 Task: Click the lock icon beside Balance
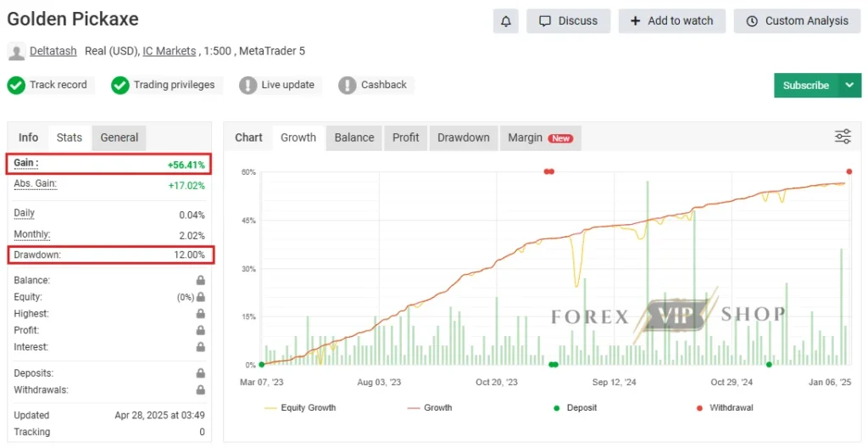click(x=200, y=281)
